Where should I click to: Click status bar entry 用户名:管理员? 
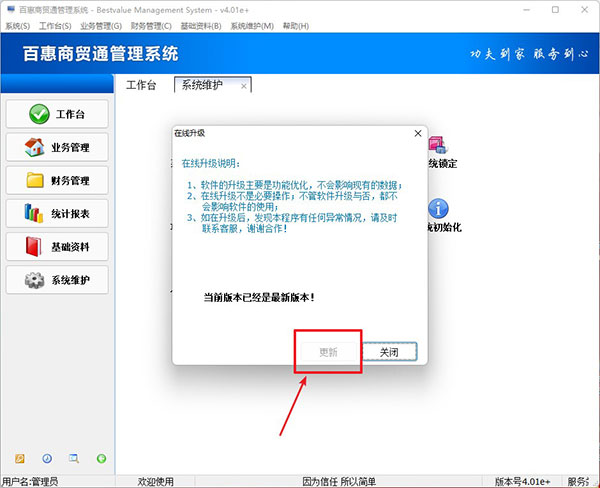pyautogui.click(x=30, y=481)
